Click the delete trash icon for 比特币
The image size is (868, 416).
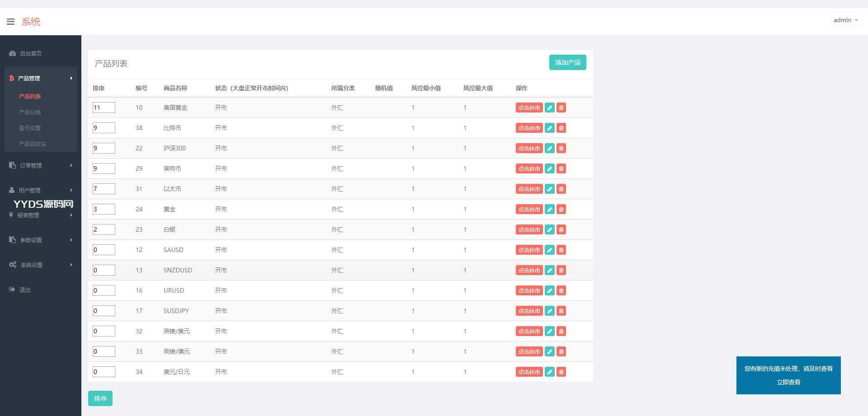tap(561, 128)
